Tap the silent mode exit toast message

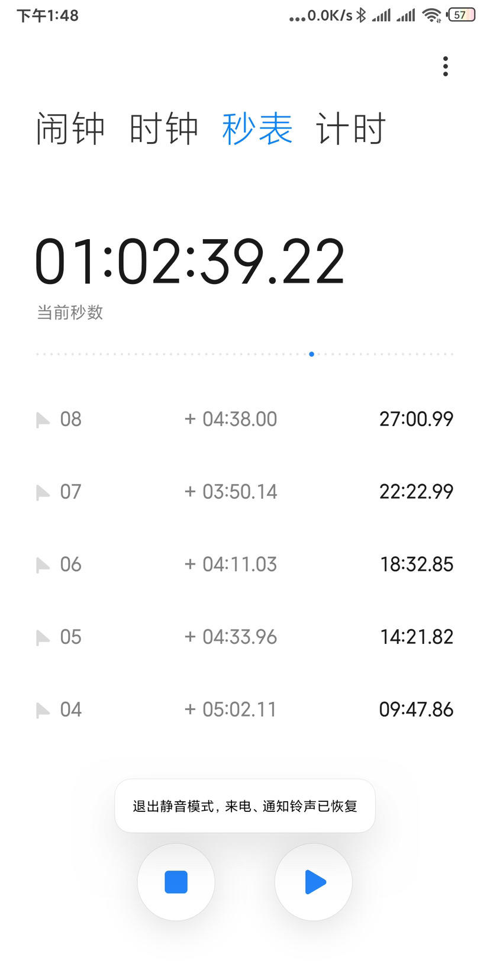pos(245,806)
